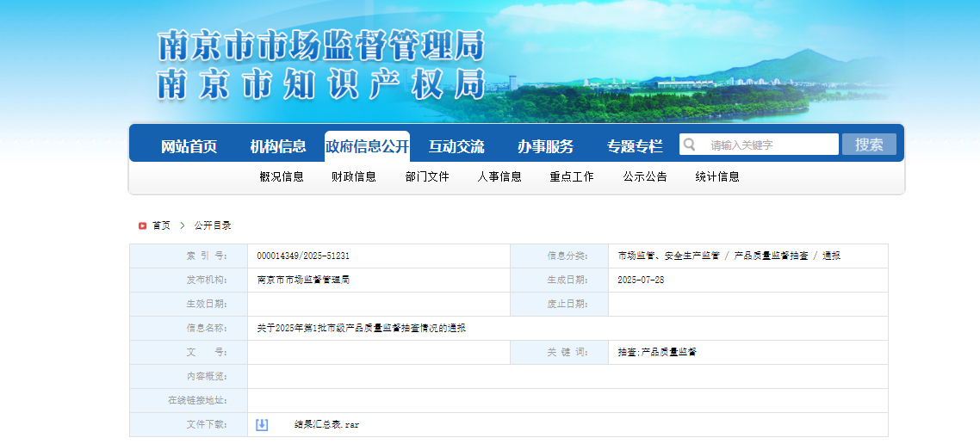Click the 废止日期 label cell

560,304
